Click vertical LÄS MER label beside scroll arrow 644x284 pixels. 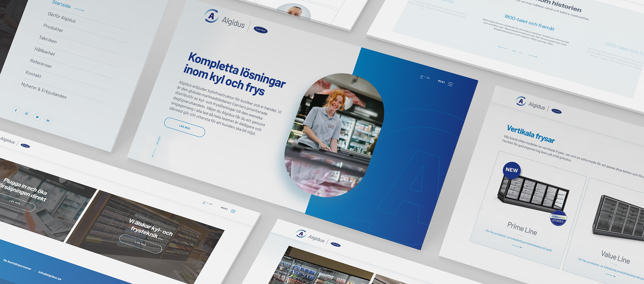pos(158,141)
